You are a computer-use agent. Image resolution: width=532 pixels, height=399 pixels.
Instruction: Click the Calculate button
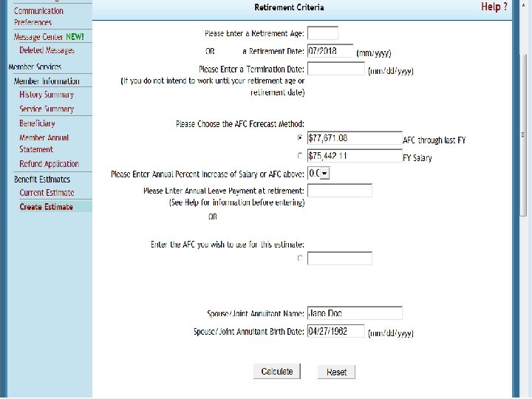tap(277, 371)
